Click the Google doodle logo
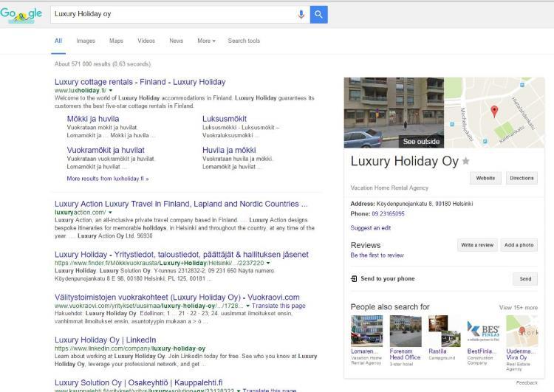The height and width of the screenshot is (392, 554). pos(21,15)
